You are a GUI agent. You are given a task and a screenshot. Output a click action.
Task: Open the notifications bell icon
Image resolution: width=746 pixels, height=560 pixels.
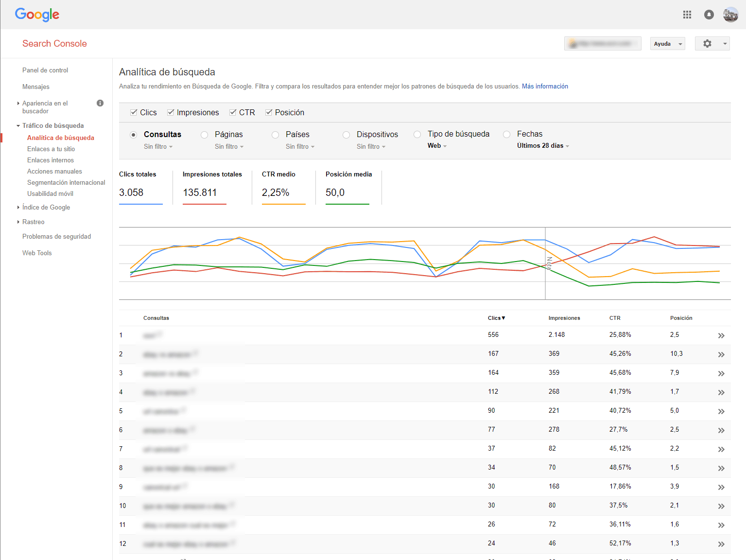pyautogui.click(x=709, y=15)
